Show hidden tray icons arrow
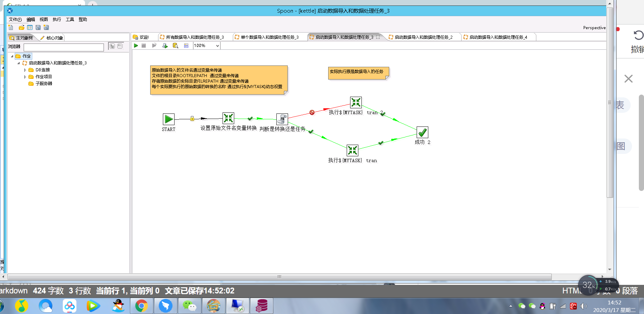The image size is (644, 314). point(511,306)
